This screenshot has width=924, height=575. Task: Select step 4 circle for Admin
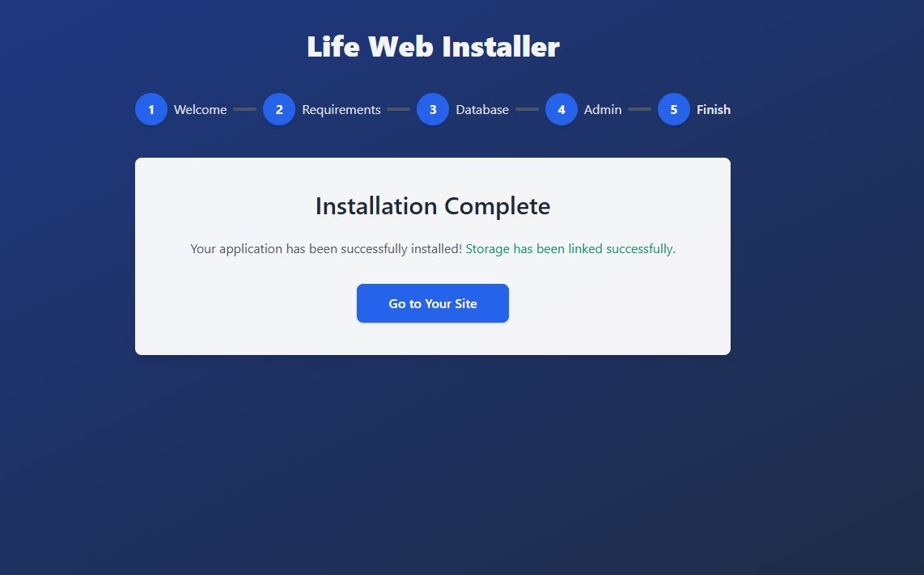click(x=562, y=109)
